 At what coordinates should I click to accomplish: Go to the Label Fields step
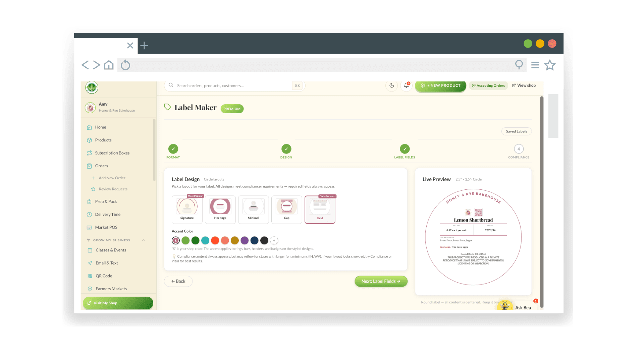pos(405,151)
